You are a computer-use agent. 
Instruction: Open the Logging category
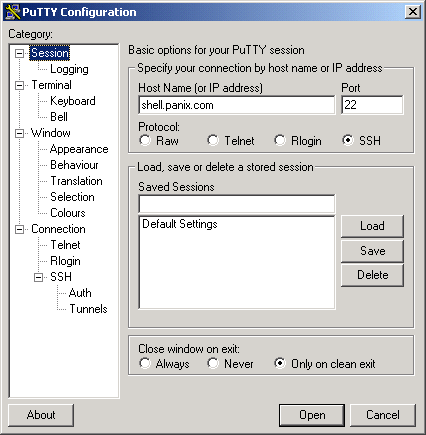[69, 69]
